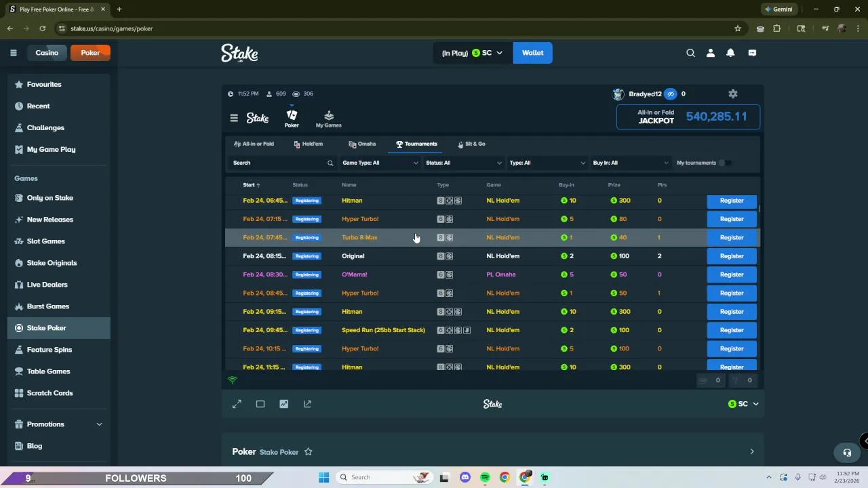Register for Turbo 8-Max tournament

click(732, 237)
